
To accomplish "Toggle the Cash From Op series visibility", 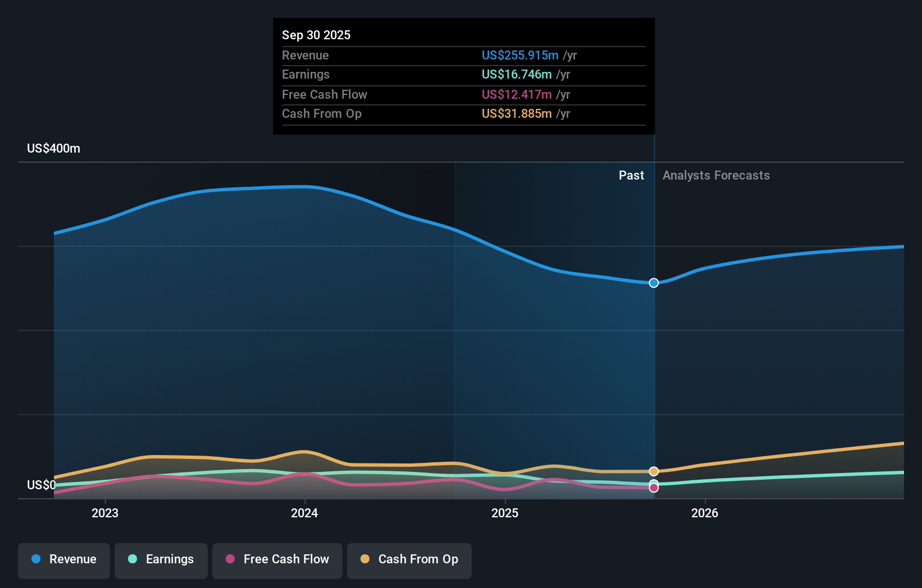I will point(409,561).
